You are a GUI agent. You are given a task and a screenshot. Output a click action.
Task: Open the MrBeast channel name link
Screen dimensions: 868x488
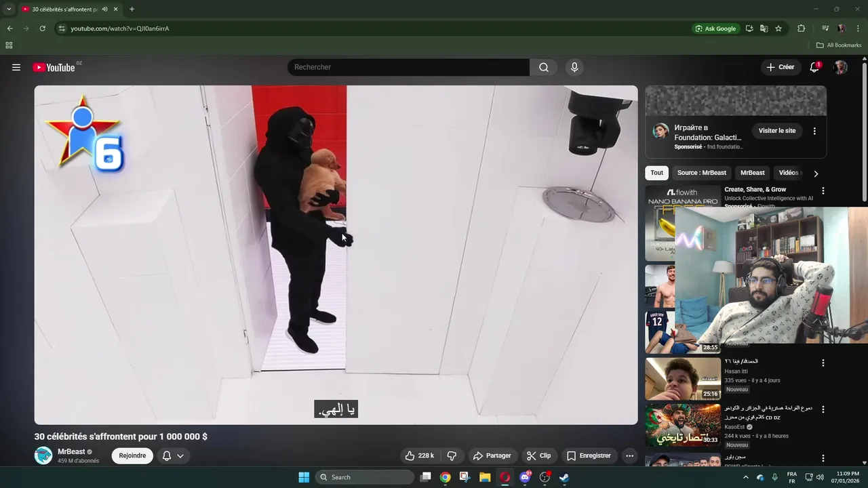coord(71,451)
